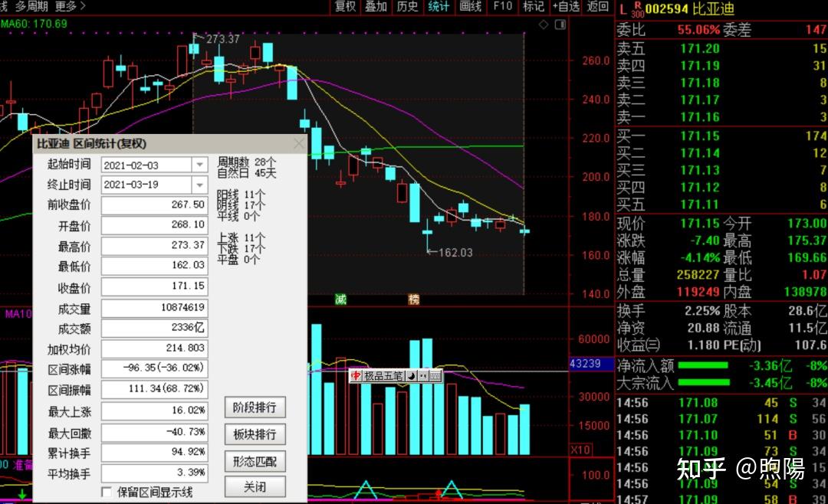Open the 历史 history view

pyautogui.click(x=407, y=6)
